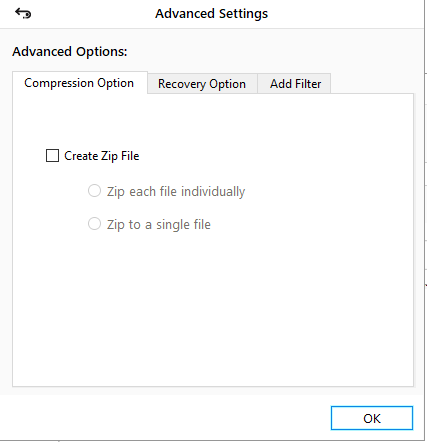This screenshot has height=442, width=427.
Task: Click the Zip each file individually label
Action: 176,192
